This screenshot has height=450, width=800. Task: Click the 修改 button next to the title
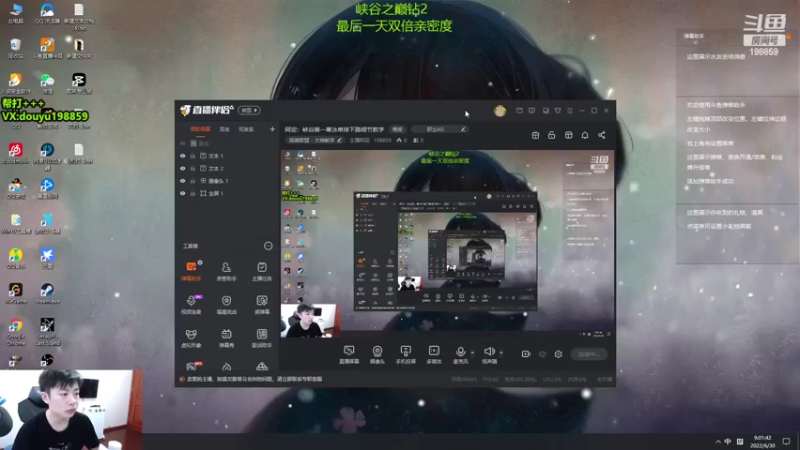click(x=397, y=130)
